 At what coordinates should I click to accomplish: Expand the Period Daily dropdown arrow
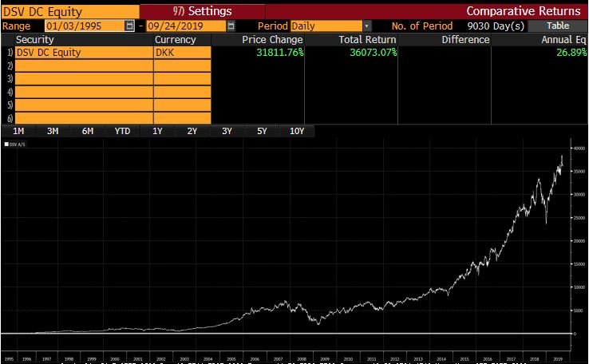366,26
